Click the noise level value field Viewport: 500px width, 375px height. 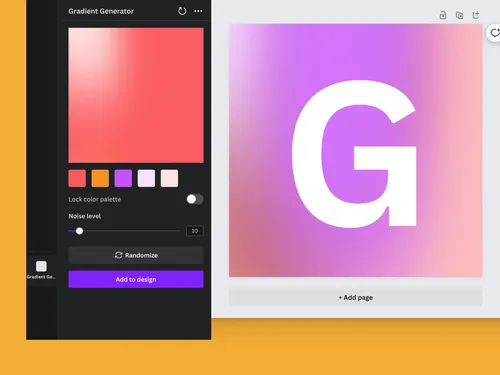click(195, 231)
